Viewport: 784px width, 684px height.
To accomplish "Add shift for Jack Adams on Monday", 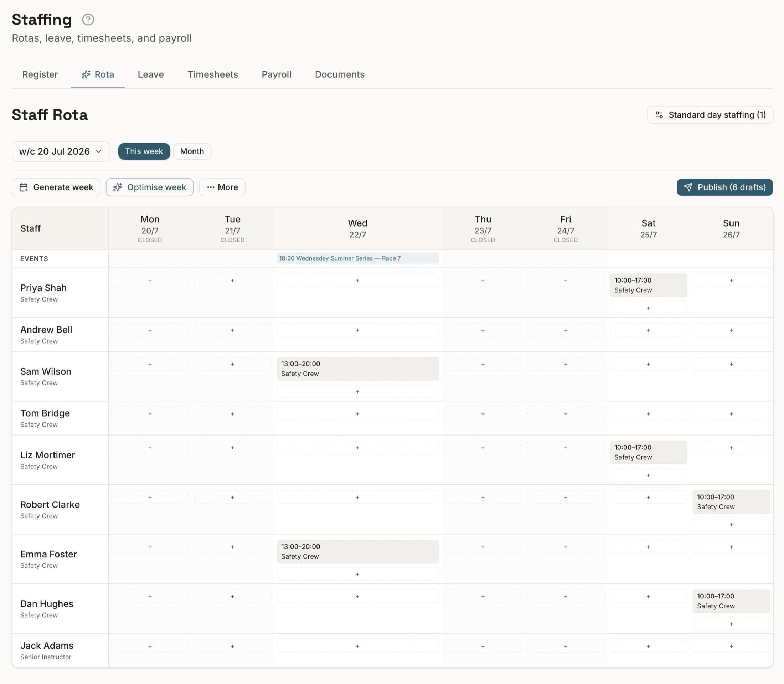I will pyautogui.click(x=150, y=646).
